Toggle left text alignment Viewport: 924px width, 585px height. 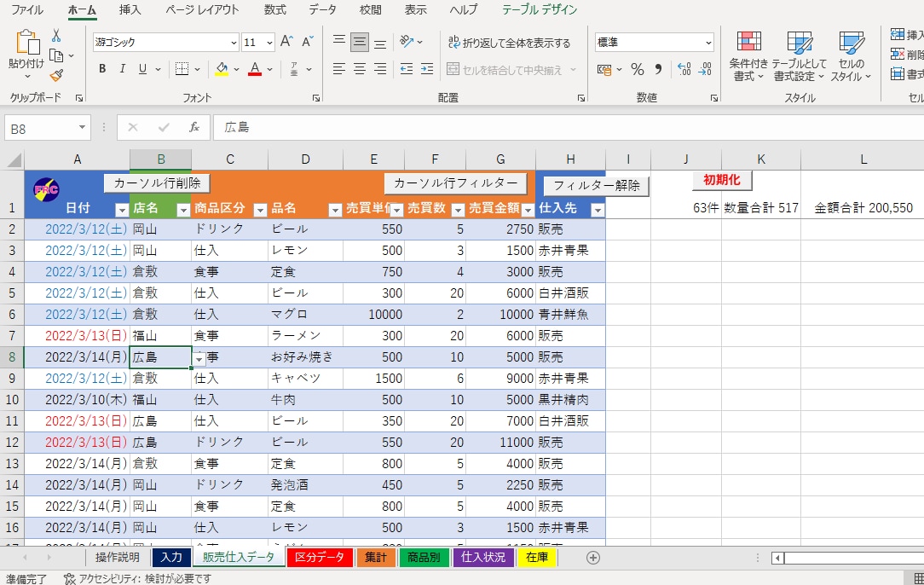[338, 69]
